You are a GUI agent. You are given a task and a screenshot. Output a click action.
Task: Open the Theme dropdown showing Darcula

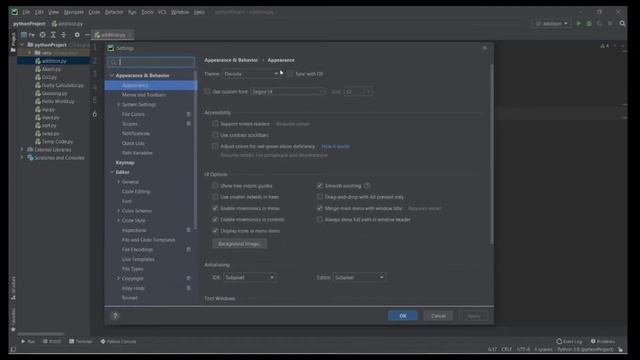(x=251, y=74)
